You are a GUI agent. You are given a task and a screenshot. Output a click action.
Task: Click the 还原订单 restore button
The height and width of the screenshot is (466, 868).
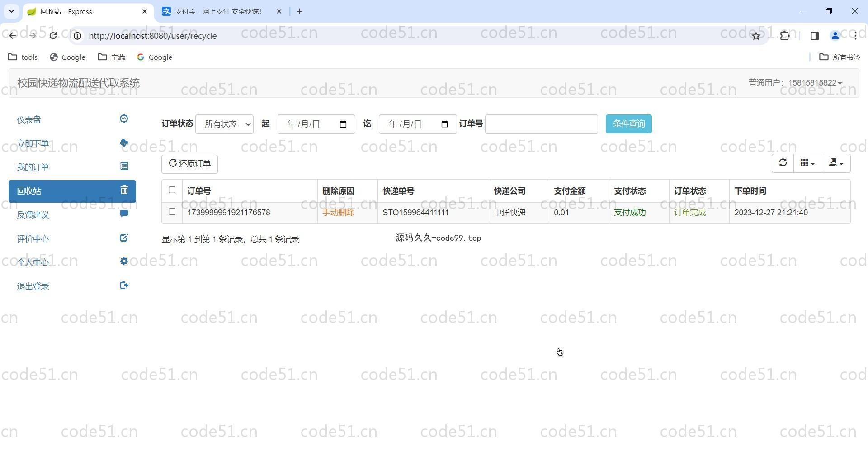pyautogui.click(x=189, y=164)
